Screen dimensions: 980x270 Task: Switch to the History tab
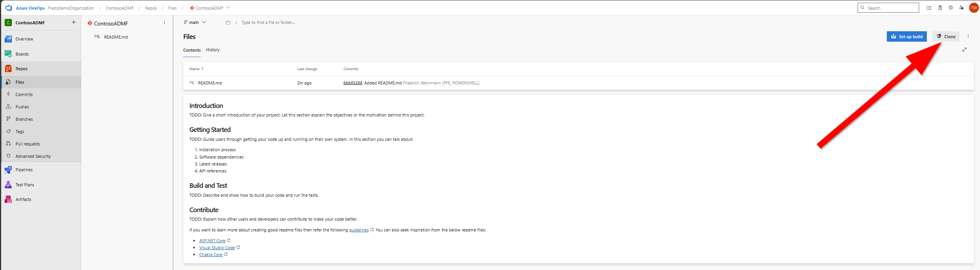tap(213, 50)
